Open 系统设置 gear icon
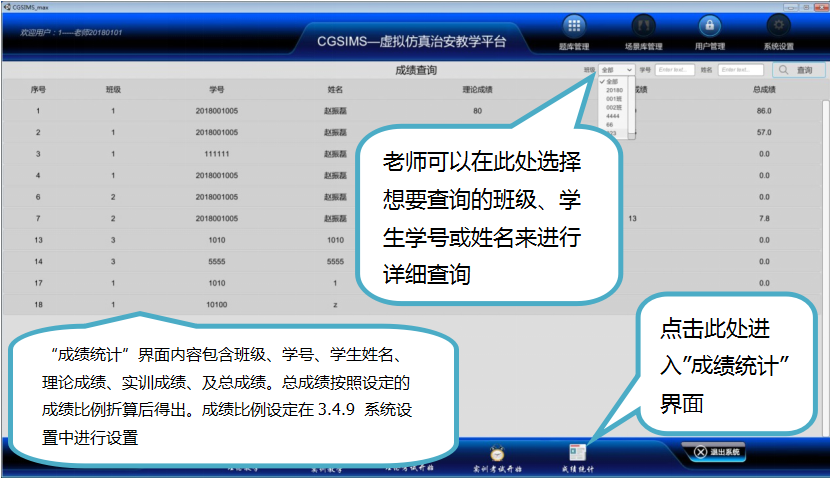The width and height of the screenshot is (830, 478). click(x=777, y=26)
